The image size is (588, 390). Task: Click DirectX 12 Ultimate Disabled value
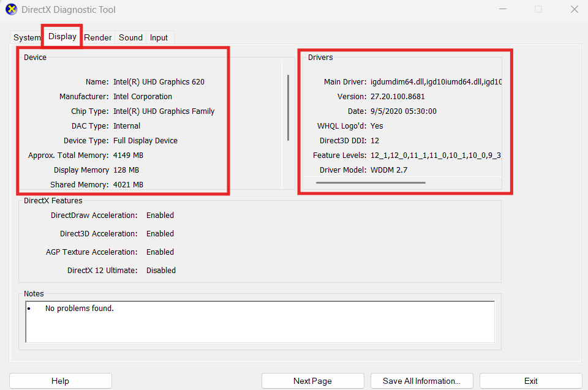161,271
